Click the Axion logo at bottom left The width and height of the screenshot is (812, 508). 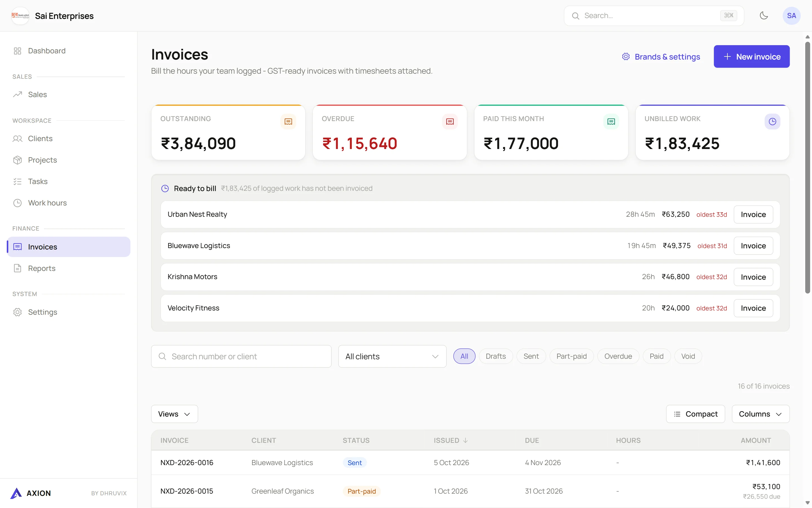click(x=16, y=493)
